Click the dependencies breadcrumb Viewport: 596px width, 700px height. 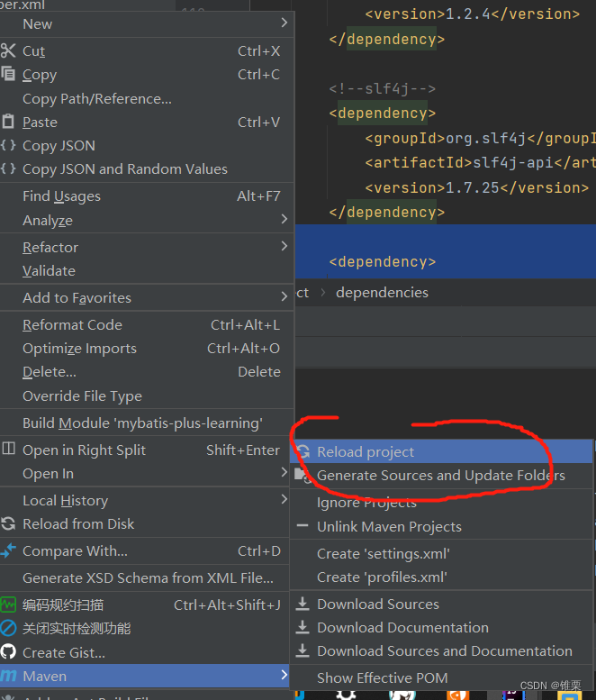pyautogui.click(x=382, y=293)
